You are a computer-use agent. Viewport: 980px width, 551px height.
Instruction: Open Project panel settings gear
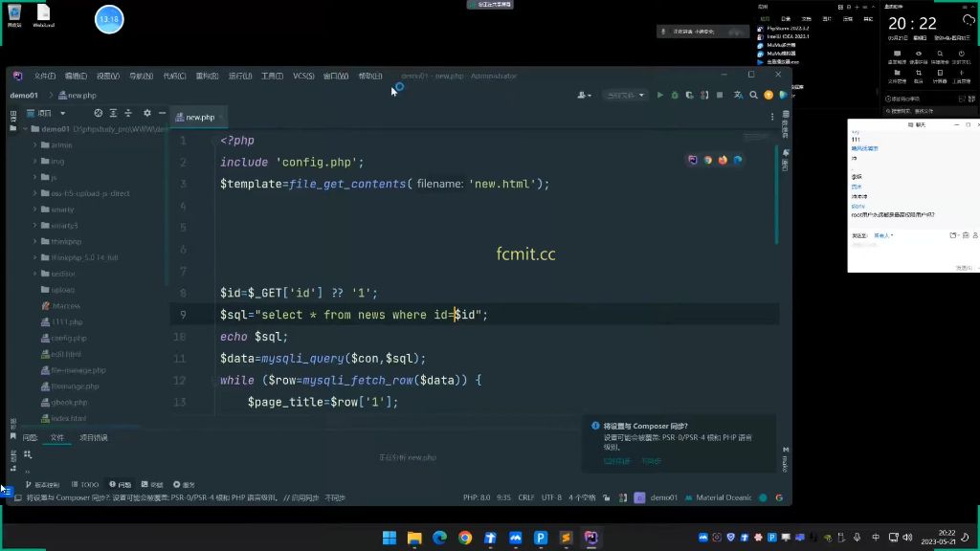(146, 113)
